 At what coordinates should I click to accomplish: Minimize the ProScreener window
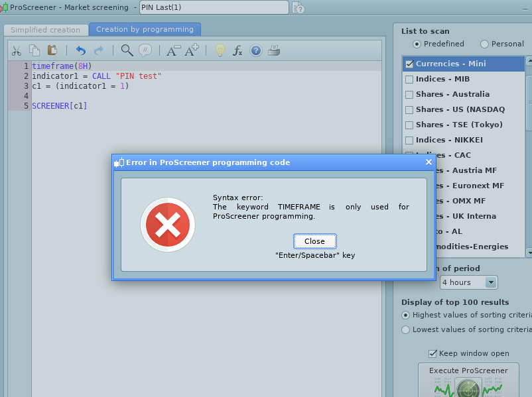(x=525, y=9)
